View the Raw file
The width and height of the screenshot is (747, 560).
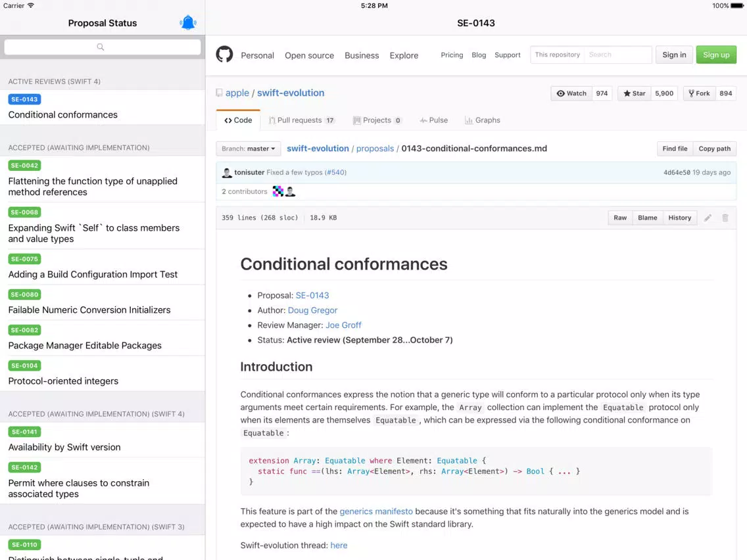[620, 218]
